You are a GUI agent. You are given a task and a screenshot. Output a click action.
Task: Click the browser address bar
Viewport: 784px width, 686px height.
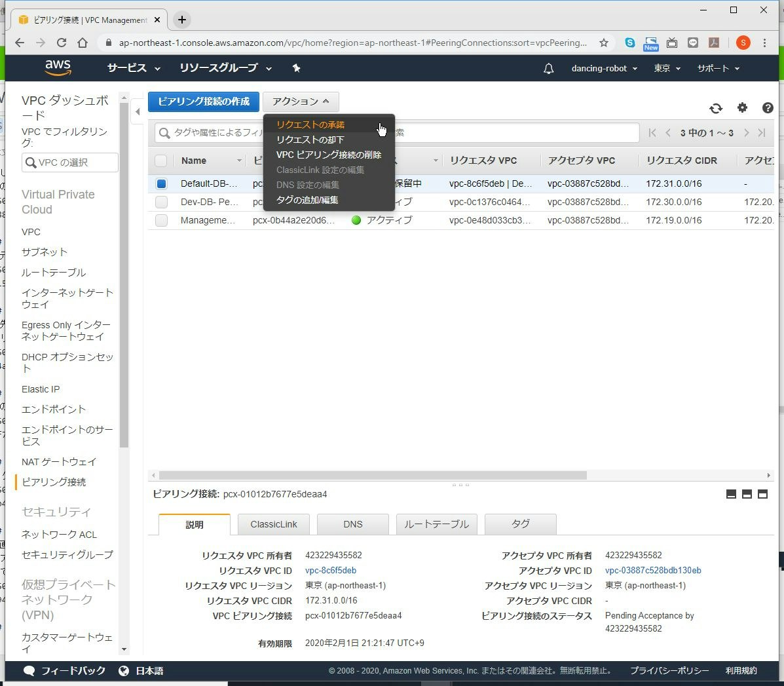(352, 43)
